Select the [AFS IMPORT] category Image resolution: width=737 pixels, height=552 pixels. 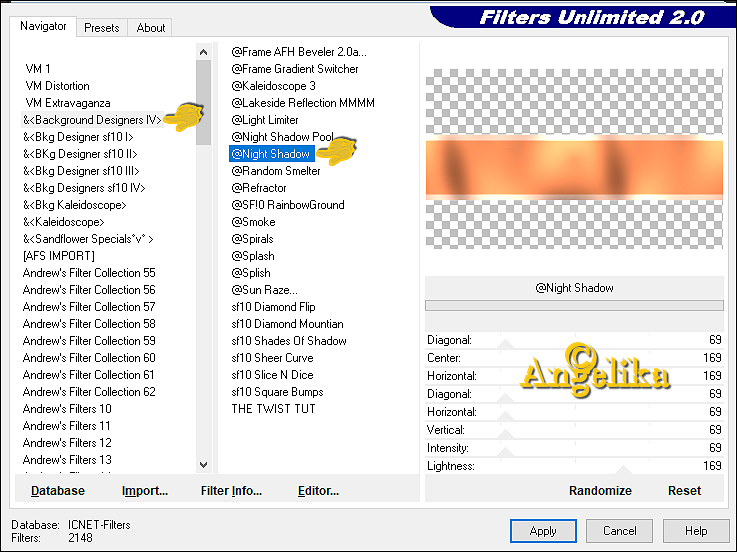pyautogui.click(x=59, y=256)
